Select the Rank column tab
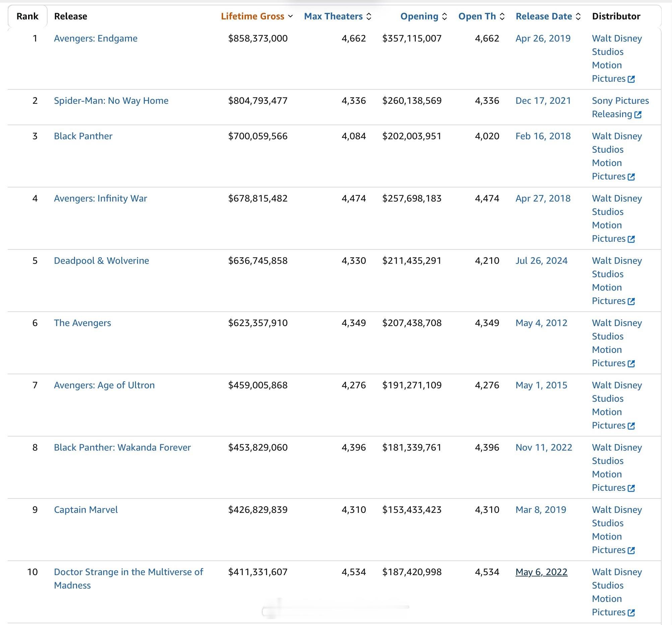Image resolution: width=672 pixels, height=625 pixels. point(27,16)
